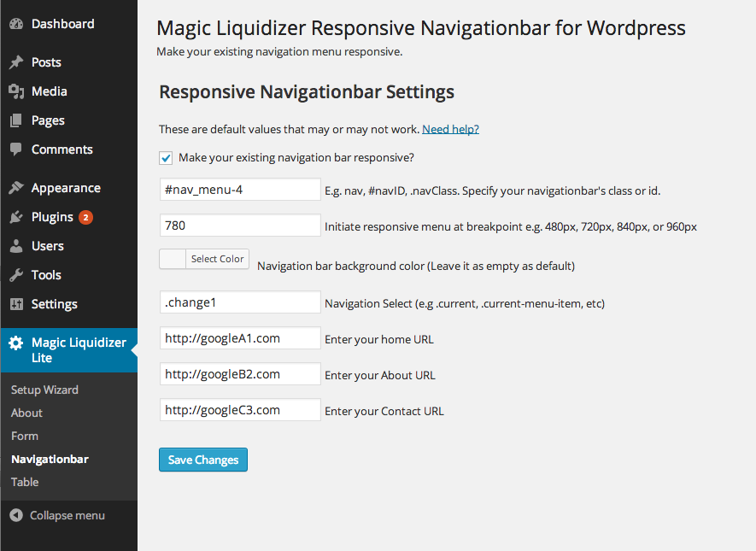Viewport: 756px width, 551px height.
Task: Select Magic Liquidizer Lite menu item
Action: (x=69, y=350)
